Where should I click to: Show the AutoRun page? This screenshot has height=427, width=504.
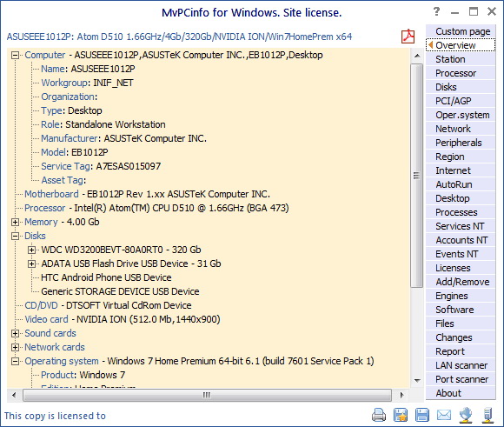click(461, 184)
